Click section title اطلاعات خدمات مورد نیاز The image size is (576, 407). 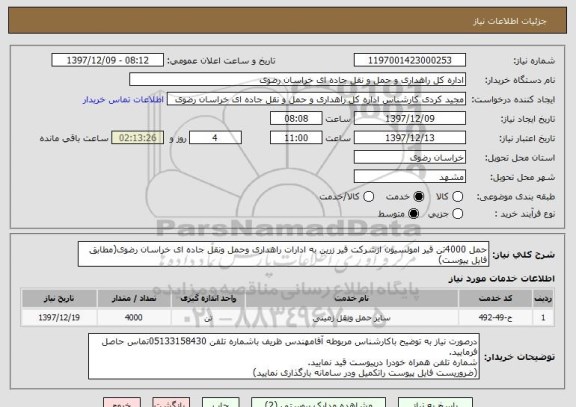(x=501, y=279)
